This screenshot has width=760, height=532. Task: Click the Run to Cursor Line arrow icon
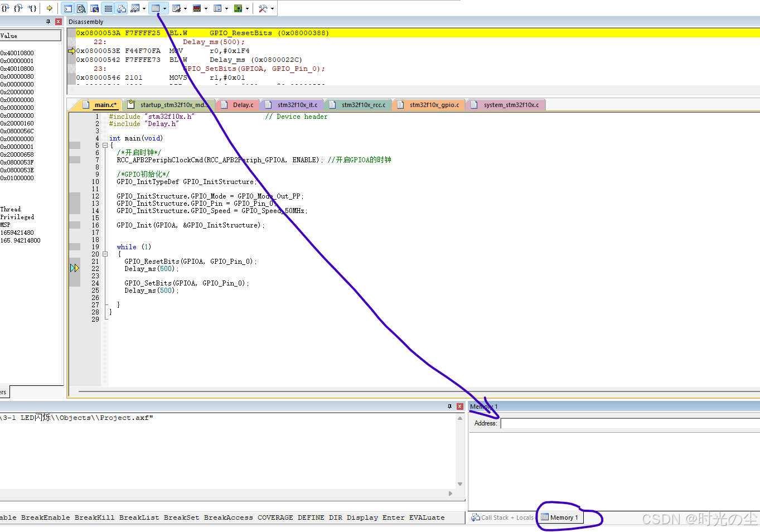tap(49, 8)
